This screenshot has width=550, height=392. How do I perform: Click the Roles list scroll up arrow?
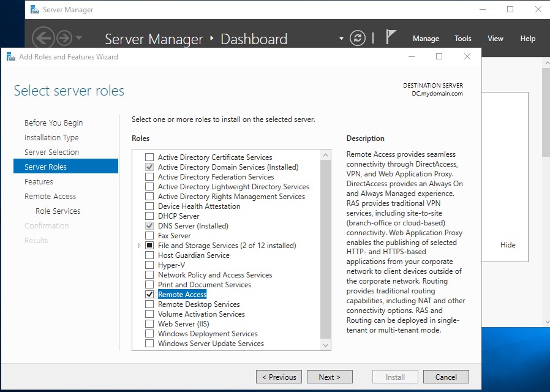coord(325,154)
